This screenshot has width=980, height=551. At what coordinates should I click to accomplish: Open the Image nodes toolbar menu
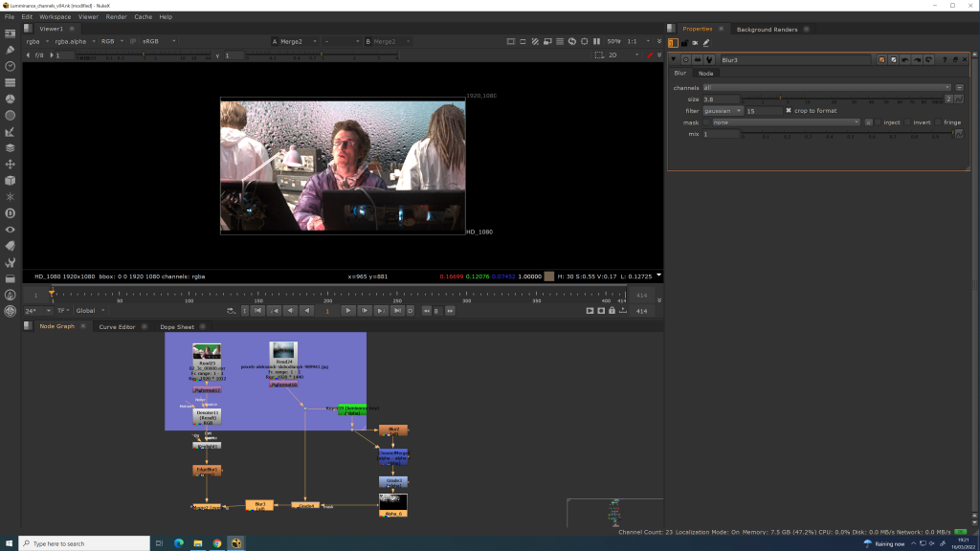pyautogui.click(x=10, y=33)
